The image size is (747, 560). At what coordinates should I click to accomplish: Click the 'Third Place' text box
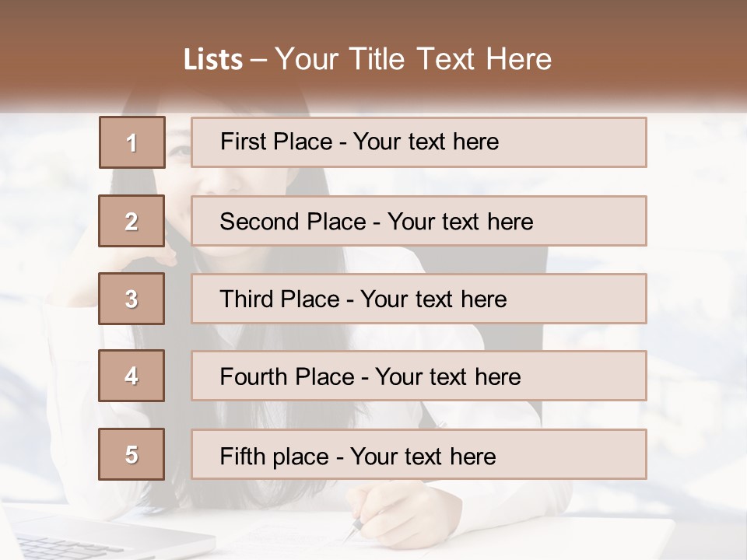[419, 299]
